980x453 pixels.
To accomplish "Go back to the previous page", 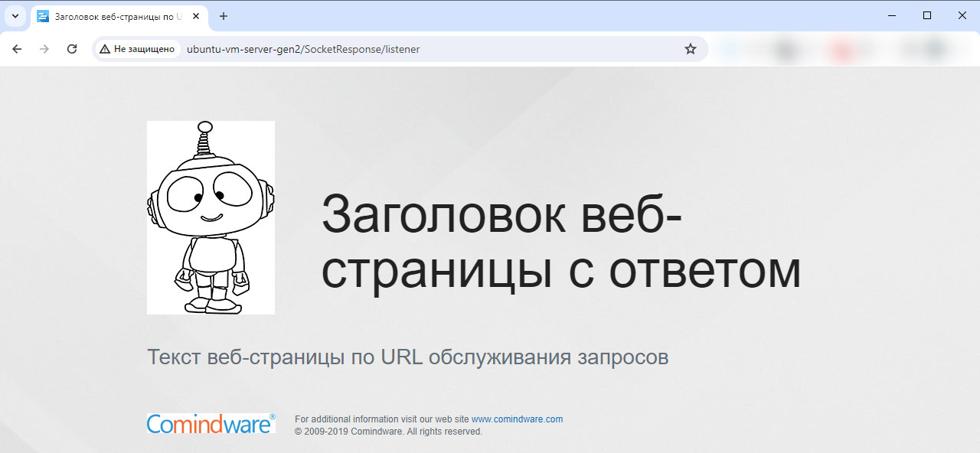I will [17, 49].
